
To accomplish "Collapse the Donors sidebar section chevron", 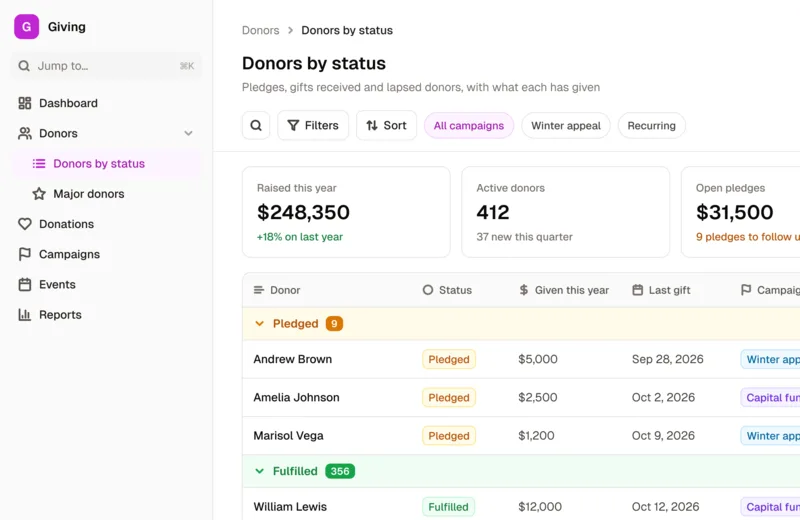I will point(188,133).
